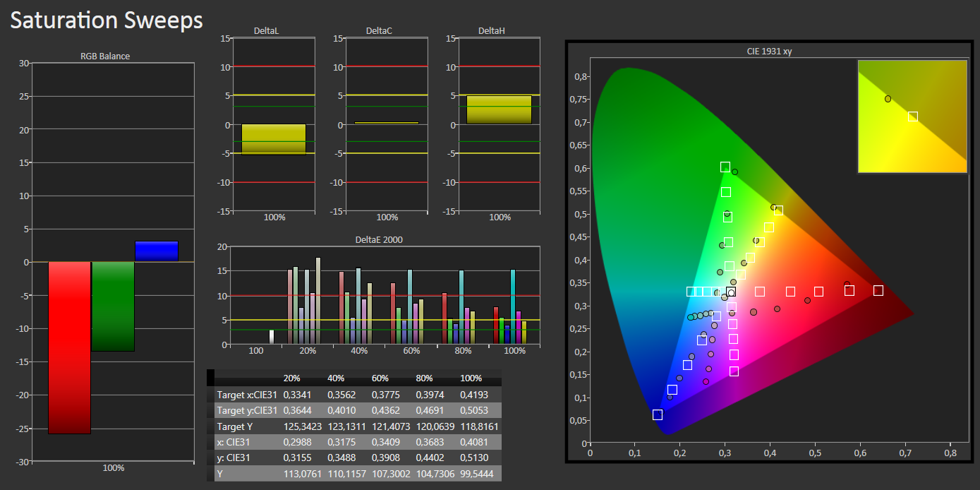
Task: Click the measured y value 0,3908
Action: tap(386, 458)
